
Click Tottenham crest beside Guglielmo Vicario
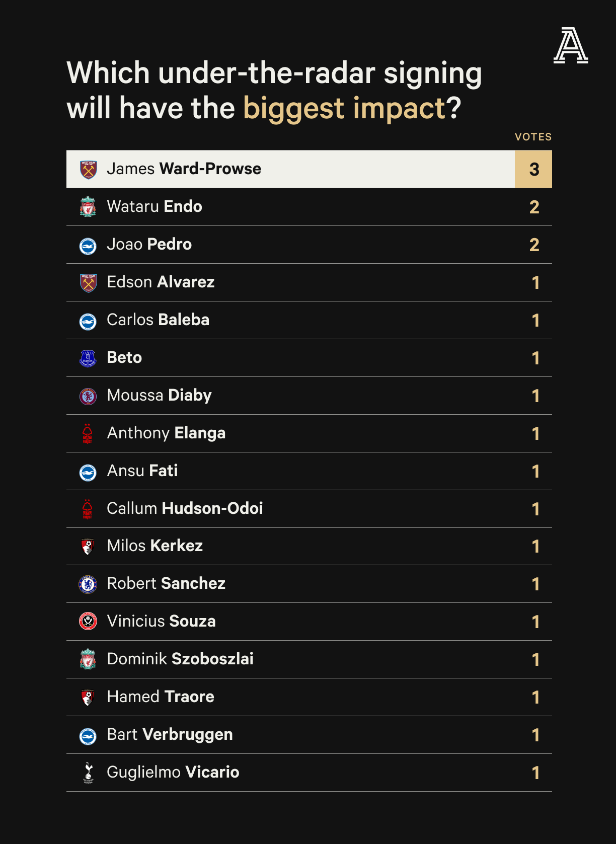tap(89, 773)
